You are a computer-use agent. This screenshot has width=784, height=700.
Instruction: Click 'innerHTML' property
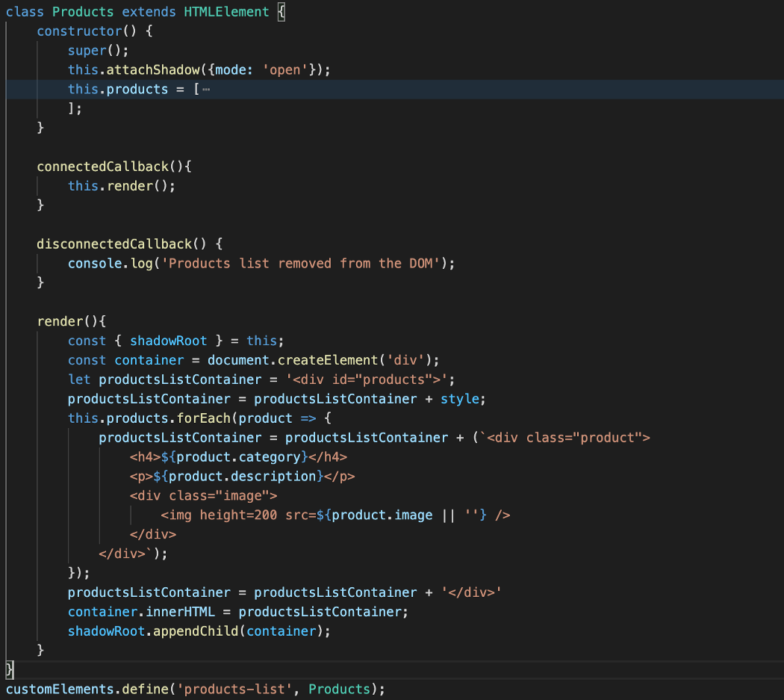pos(181,612)
